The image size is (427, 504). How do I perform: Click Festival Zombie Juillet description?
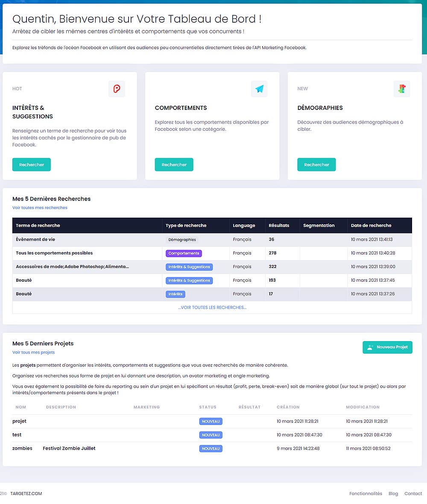click(x=69, y=448)
